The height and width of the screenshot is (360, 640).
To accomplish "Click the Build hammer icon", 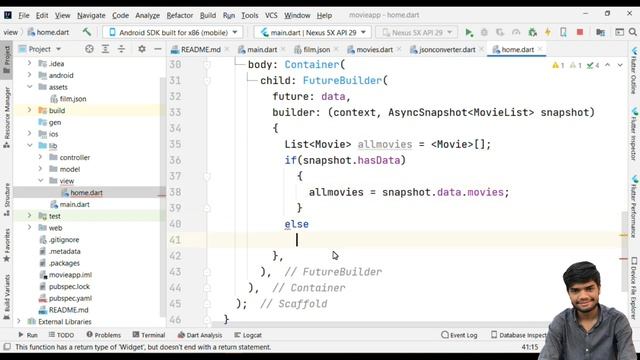I will click(87, 32).
